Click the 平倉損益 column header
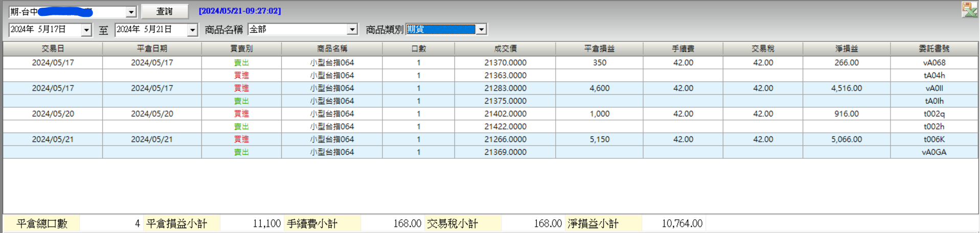The image size is (980, 233). click(x=599, y=49)
